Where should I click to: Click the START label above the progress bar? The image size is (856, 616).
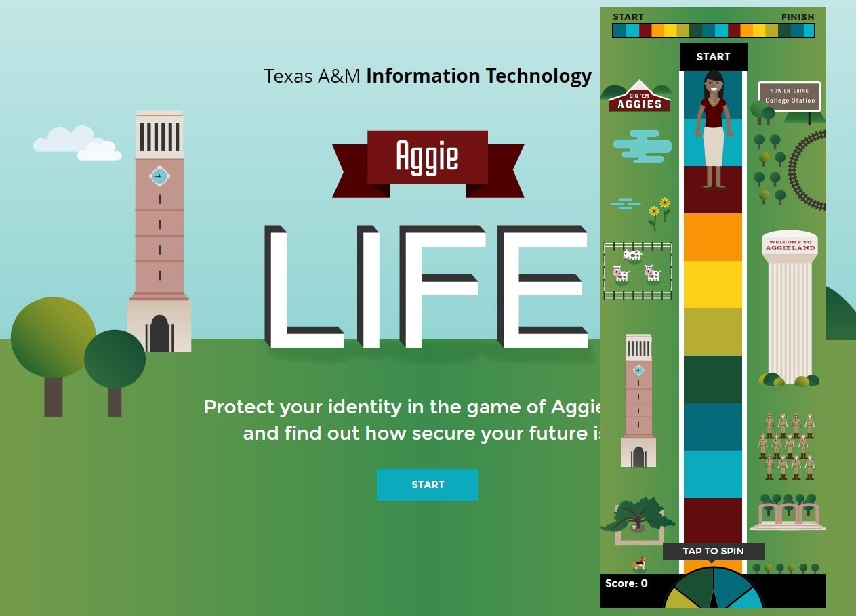[628, 16]
